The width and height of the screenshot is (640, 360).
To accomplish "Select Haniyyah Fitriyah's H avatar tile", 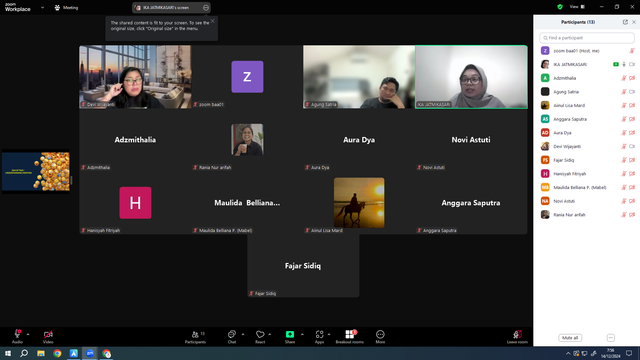I will (x=135, y=203).
